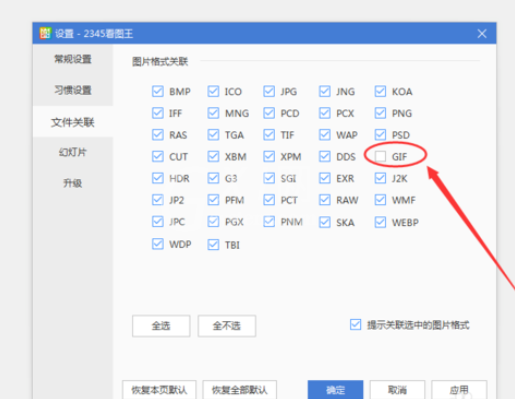Viewport: 515px width, 399px height.
Task: Toggle the JNG checkbox
Action: [325, 91]
